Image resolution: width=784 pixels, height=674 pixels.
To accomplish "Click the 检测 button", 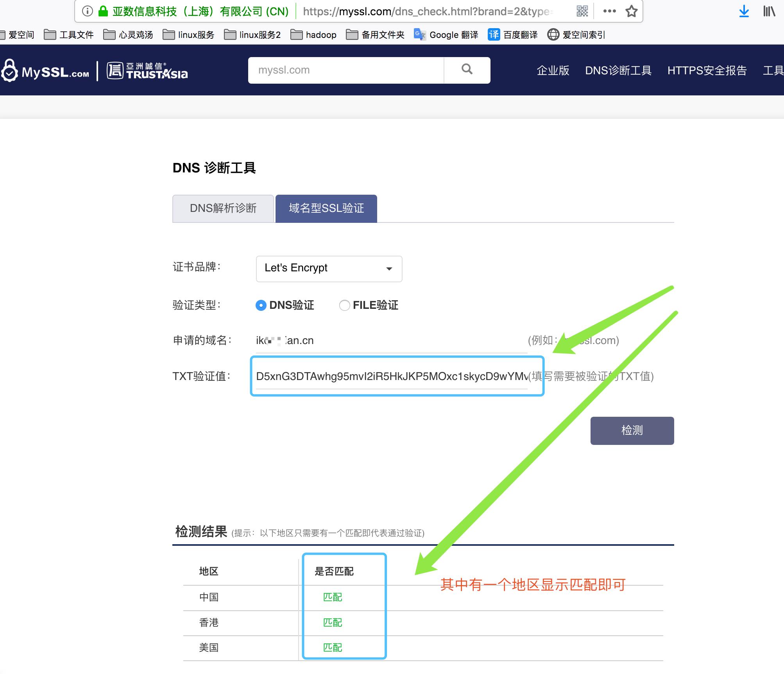I will 632,430.
